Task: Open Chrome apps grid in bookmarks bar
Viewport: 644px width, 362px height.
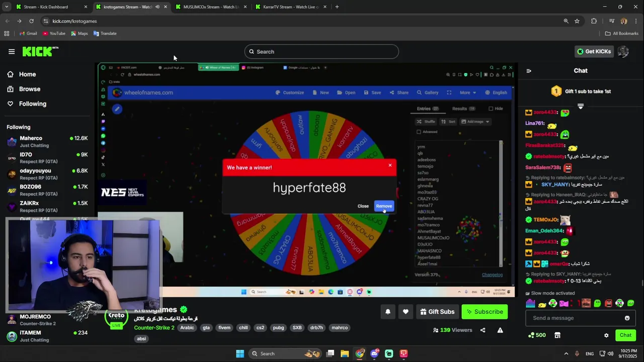Action: pyautogui.click(x=7, y=34)
